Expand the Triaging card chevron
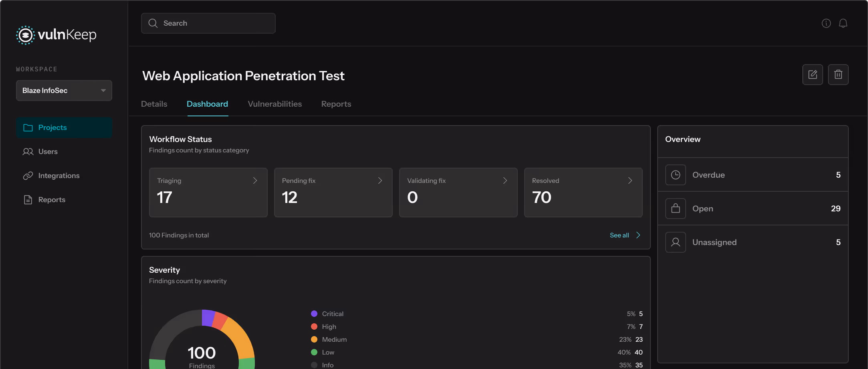Viewport: 868px width, 369px height. tap(255, 181)
